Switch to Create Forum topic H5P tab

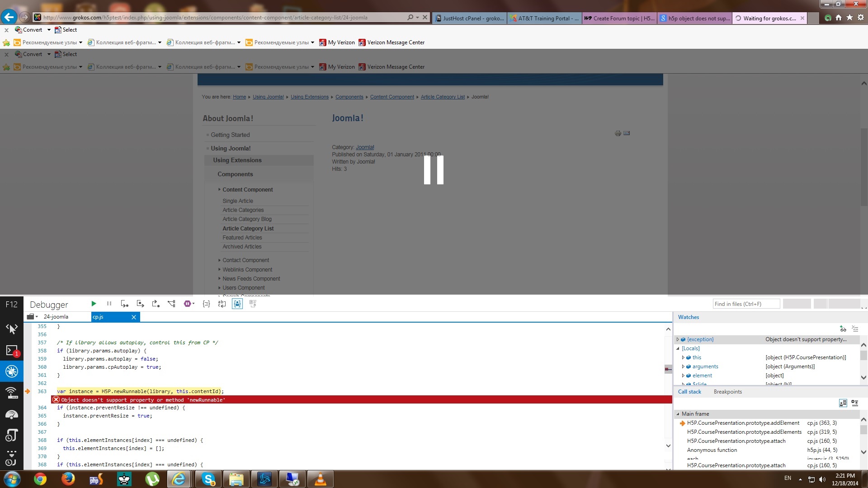click(619, 19)
